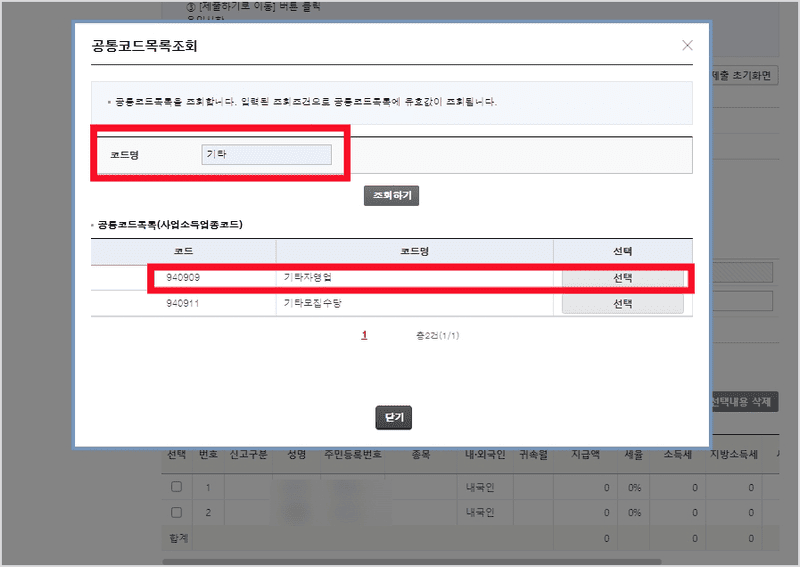Click the 코드명 input field containing 기타

tap(266, 155)
